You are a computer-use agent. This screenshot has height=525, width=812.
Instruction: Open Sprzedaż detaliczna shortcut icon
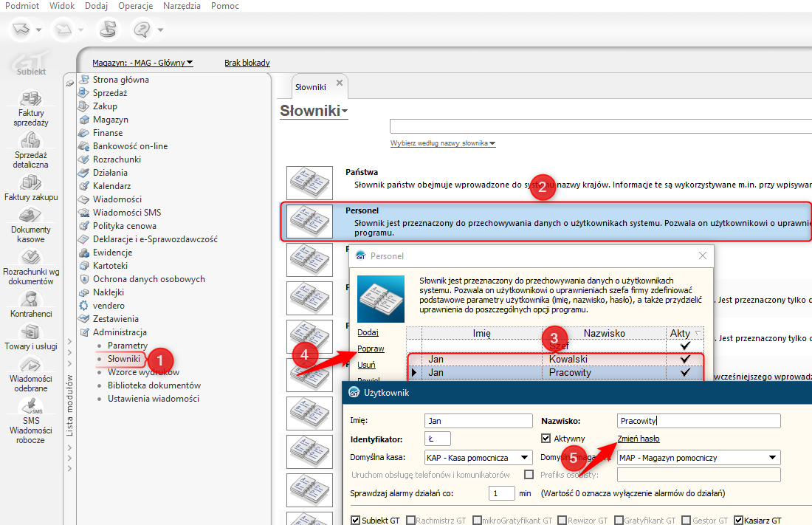pos(30,140)
